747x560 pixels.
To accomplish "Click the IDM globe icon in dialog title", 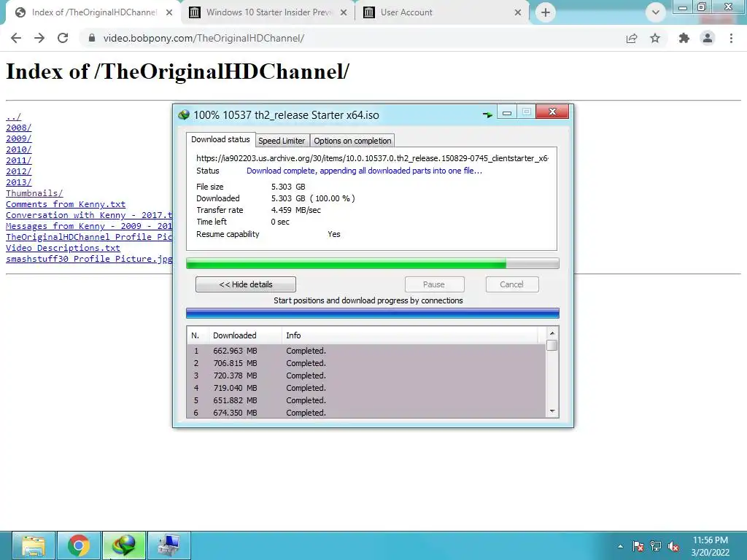I will click(x=184, y=114).
